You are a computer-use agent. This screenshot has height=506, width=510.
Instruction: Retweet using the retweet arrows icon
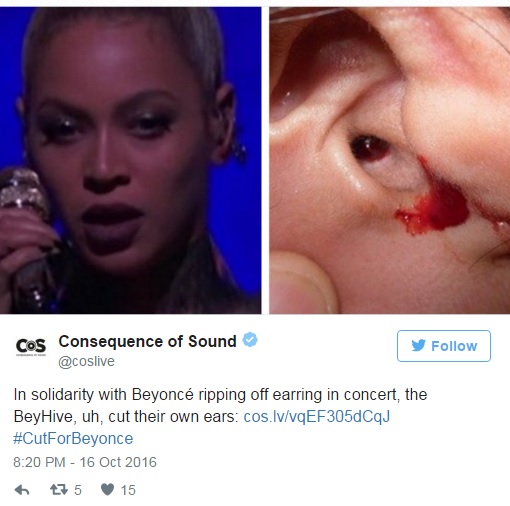click(x=59, y=490)
